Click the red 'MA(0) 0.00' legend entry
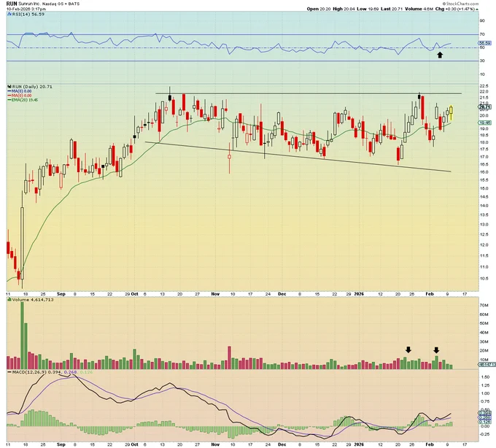 click(x=20, y=96)
